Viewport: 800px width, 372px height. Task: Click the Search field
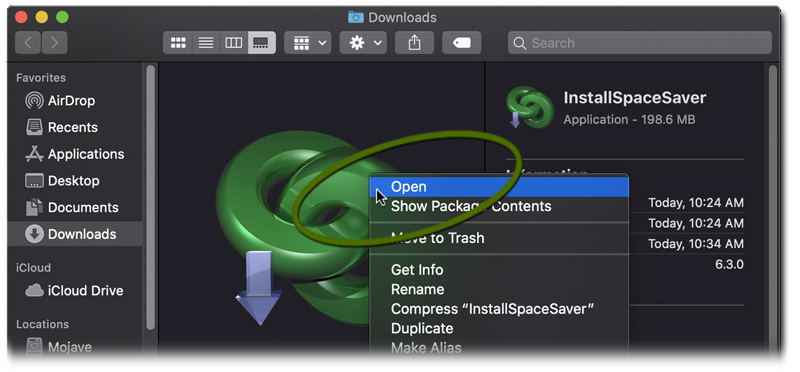click(x=640, y=43)
